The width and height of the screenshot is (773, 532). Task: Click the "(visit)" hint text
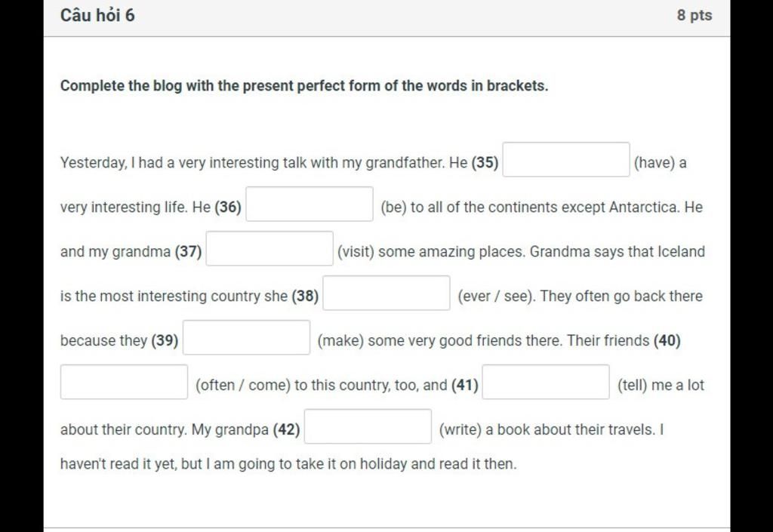click(356, 252)
